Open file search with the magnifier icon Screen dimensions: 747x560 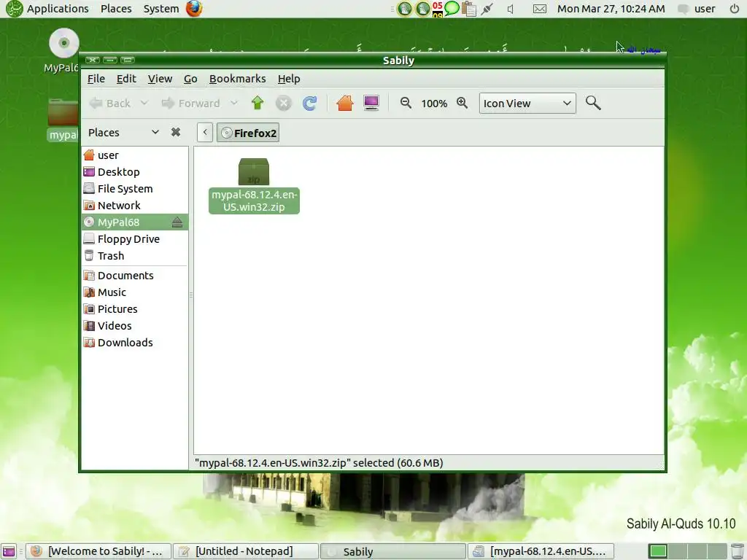coord(593,103)
